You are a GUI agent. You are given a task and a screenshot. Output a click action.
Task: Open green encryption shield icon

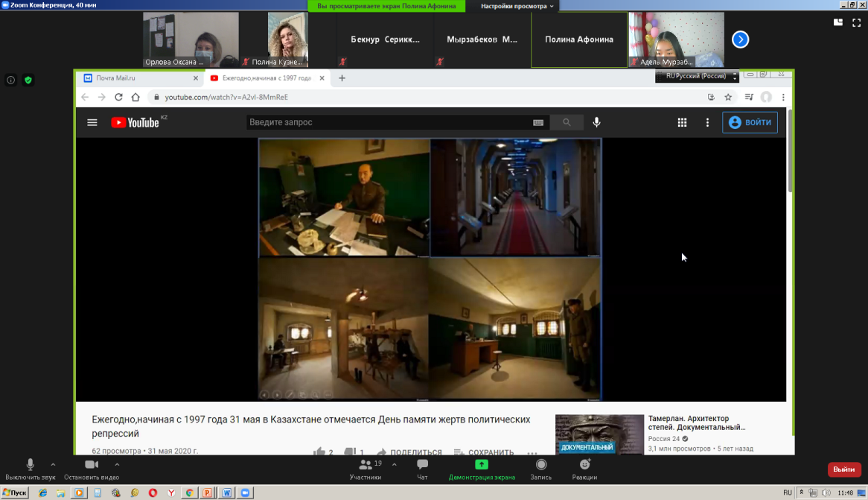[x=28, y=80]
